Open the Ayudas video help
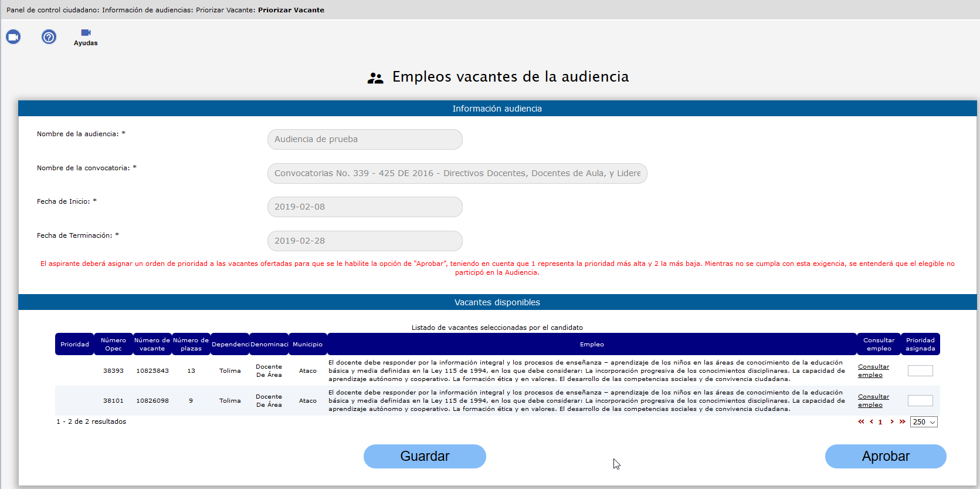 tap(86, 37)
